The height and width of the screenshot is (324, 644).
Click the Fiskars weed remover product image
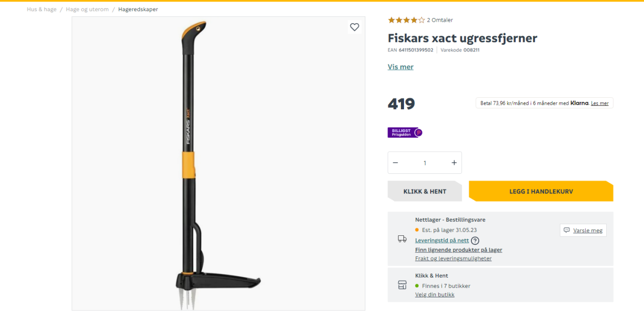tap(218, 163)
